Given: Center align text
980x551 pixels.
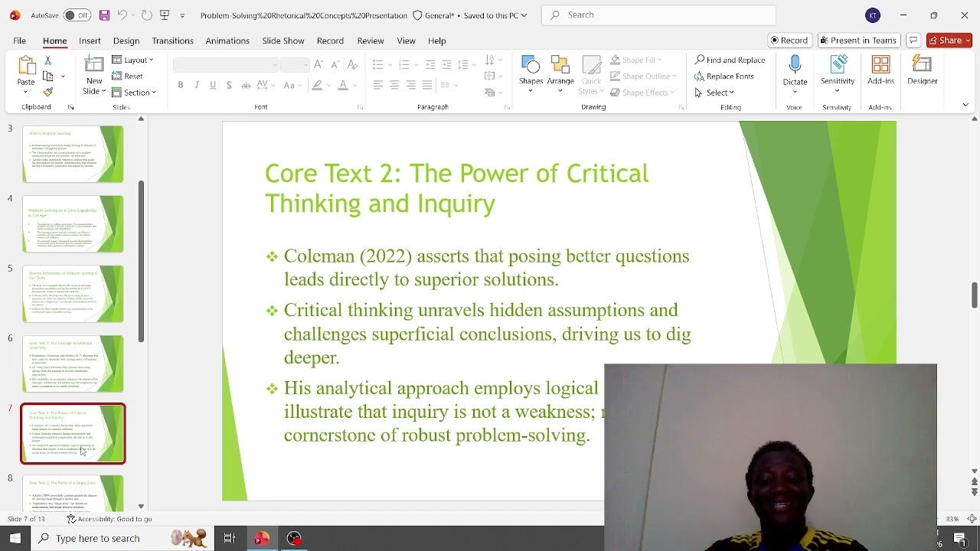Looking at the screenshot, I should coord(394,85).
